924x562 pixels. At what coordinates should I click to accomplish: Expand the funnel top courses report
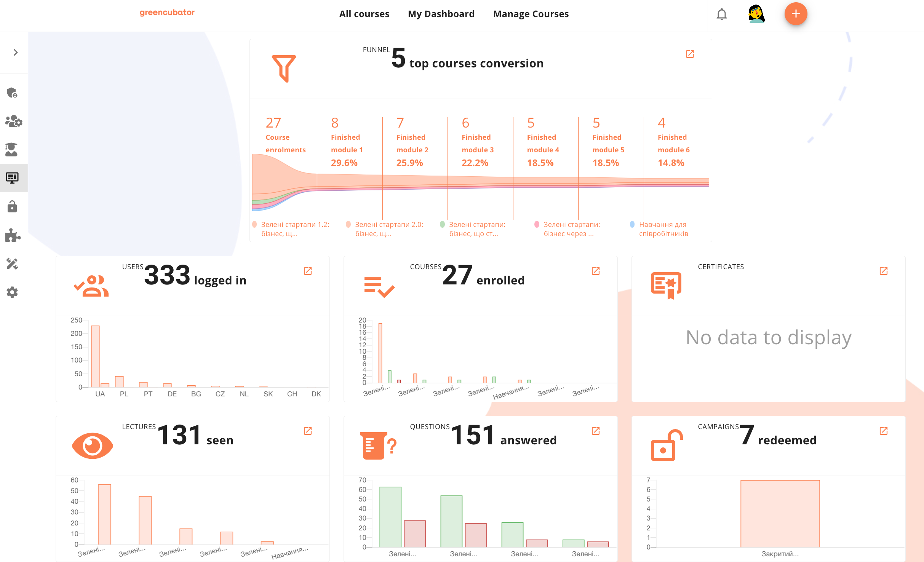[691, 54]
